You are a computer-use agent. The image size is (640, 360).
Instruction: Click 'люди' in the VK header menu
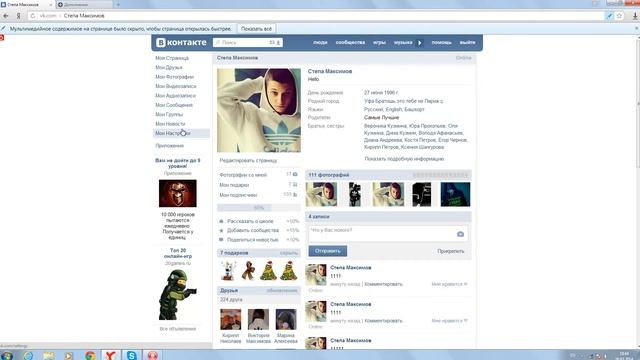[x=320, y=42]
